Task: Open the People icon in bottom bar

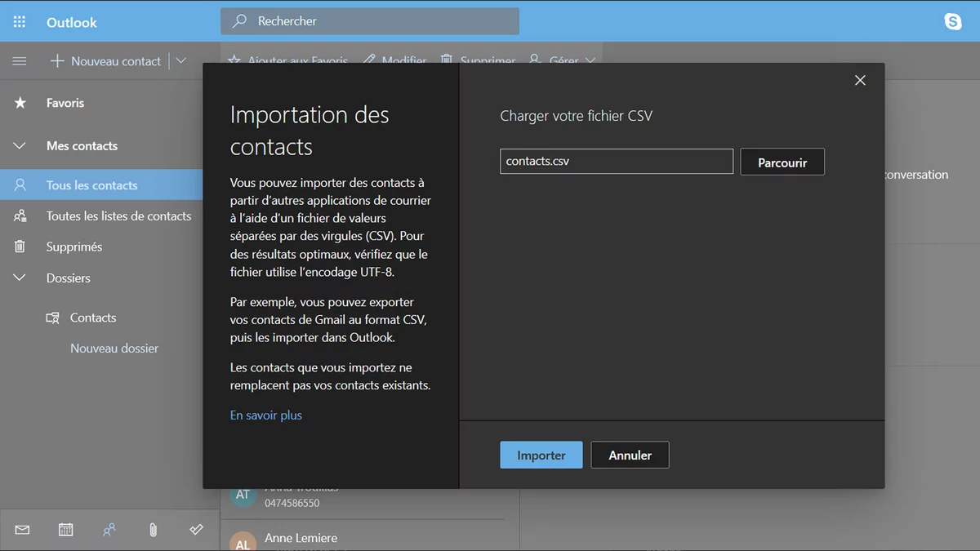Action: tap(109, 530)
